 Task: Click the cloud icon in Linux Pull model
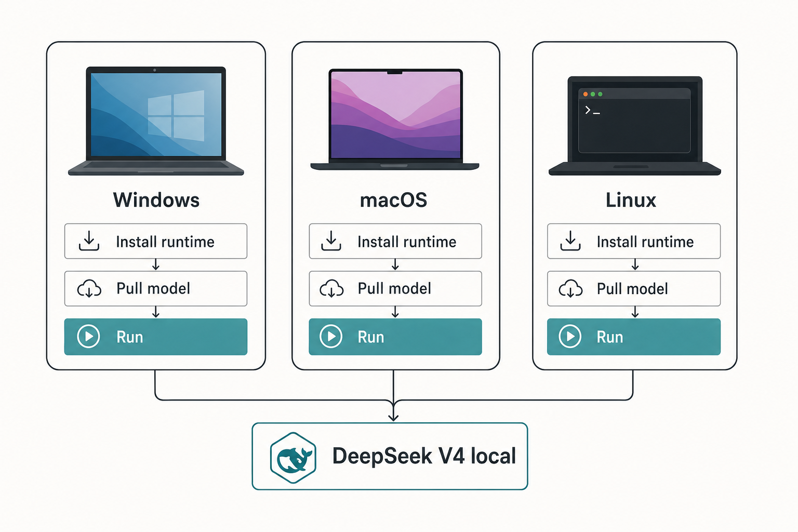pyautogui.click(x=570, y=288)
